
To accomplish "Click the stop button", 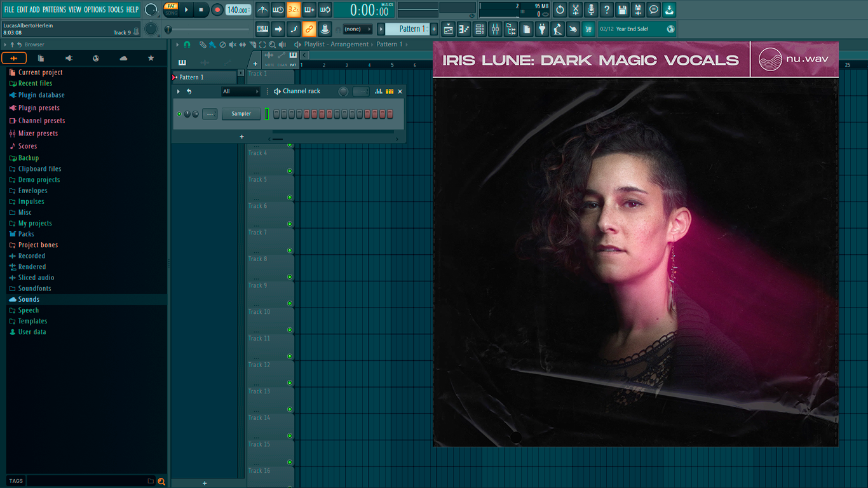I will (x=201, y=10).
